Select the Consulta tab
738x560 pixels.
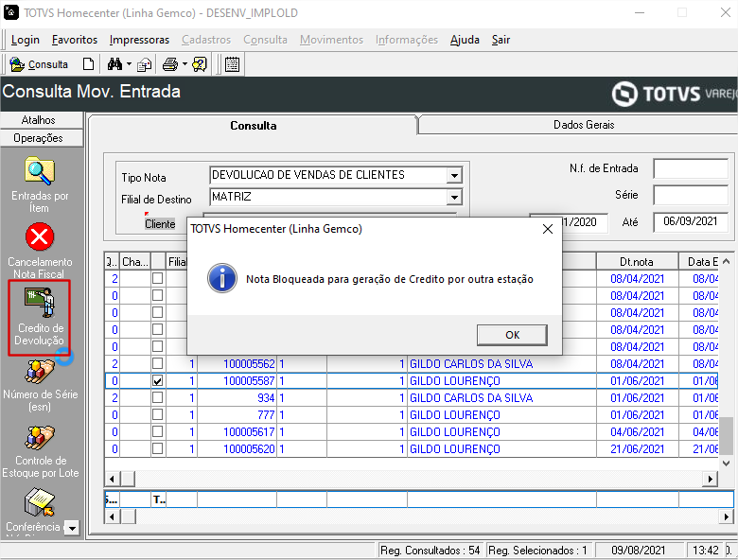pyautogui.click(x=254, y=126)
